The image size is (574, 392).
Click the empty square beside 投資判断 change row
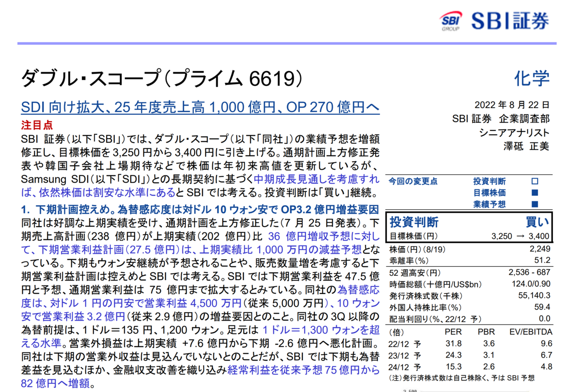[x=535, y=182]
